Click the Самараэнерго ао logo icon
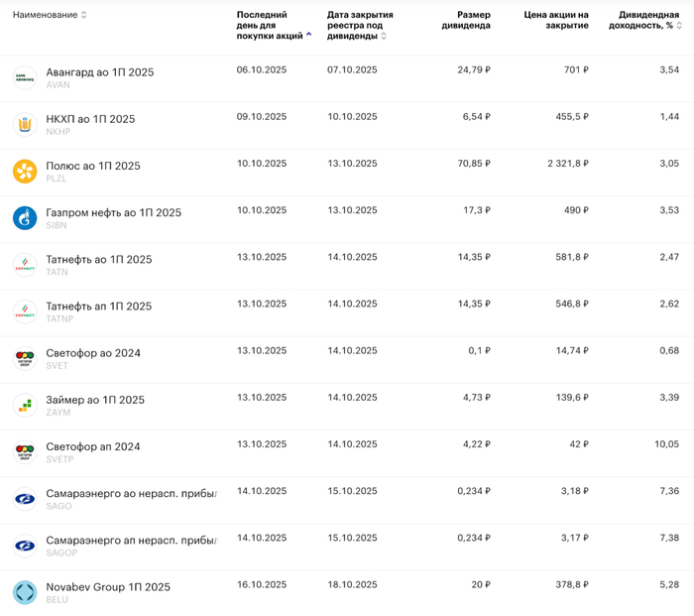This screenshot has width=694, height=616. coord(25,499)
